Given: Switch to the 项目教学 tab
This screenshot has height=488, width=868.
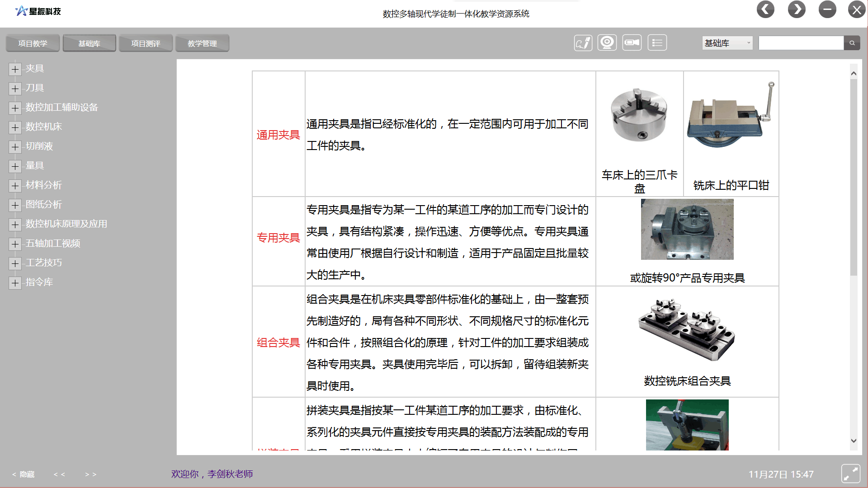Looking at the screenshot, I should click(33, 43).
